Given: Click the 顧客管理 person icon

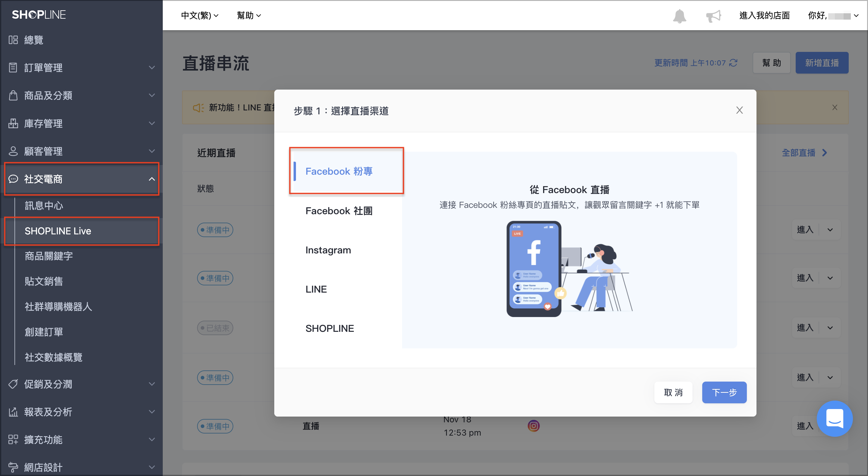Looking at the screenshot, I should (13, 151).
